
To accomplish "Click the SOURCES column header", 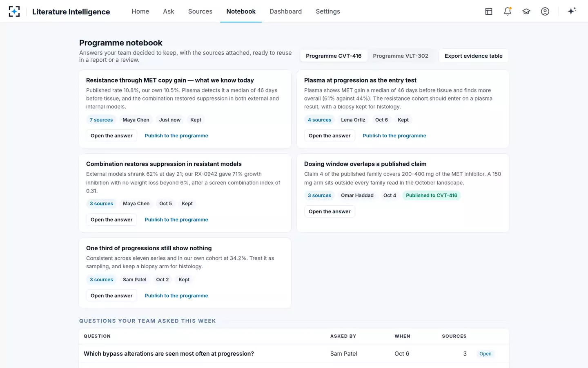I will [454, 336].
